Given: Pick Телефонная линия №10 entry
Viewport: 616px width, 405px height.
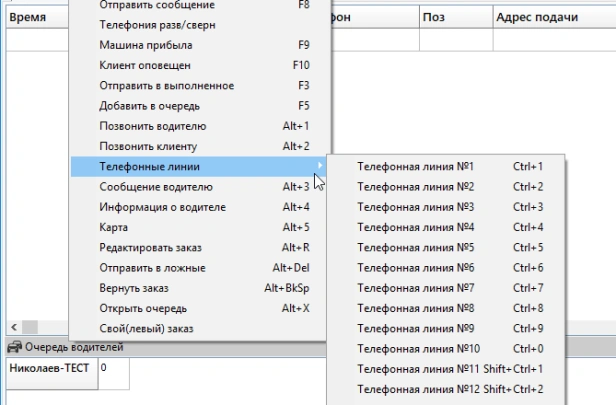Looking at the screenshot, I should pyautogui.click(x=418, y=348).
